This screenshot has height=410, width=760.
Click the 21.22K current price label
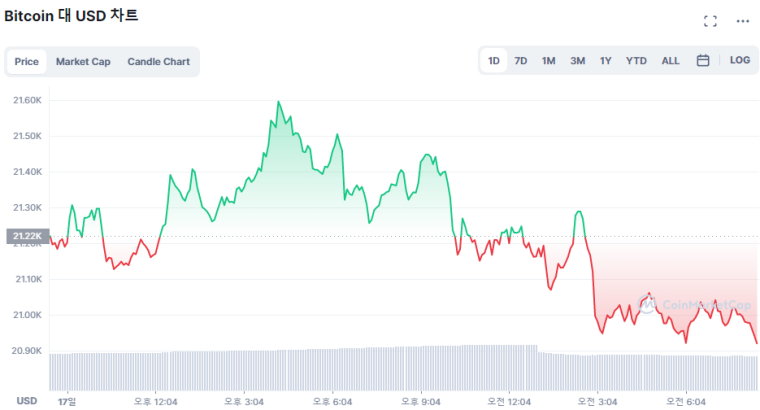26,237
